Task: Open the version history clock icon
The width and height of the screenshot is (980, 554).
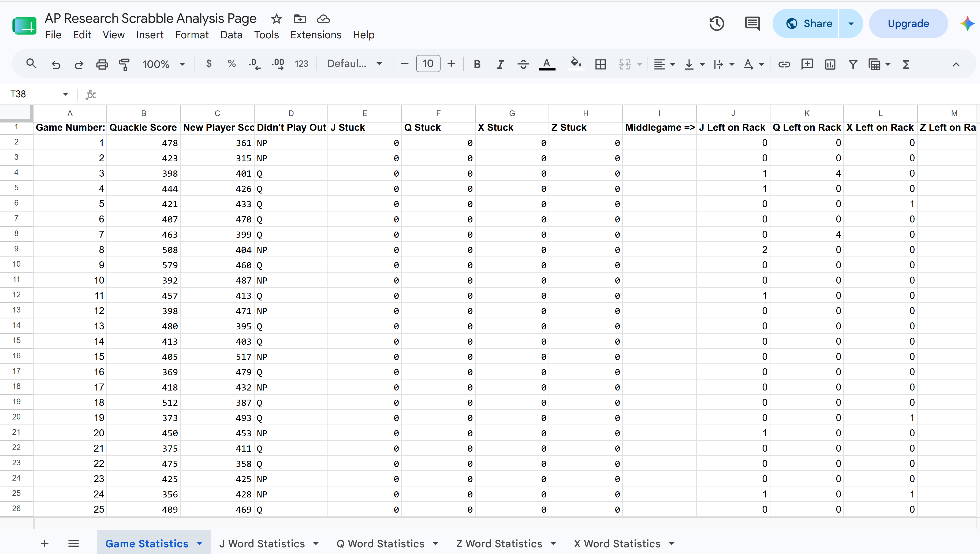Action: click(x=717, y=24)
